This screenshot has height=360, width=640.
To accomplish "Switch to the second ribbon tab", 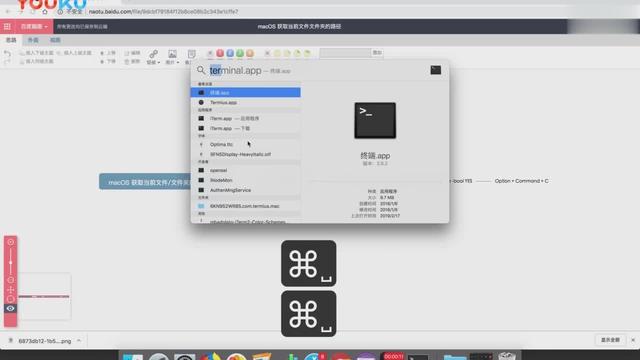I will point(33,40).
